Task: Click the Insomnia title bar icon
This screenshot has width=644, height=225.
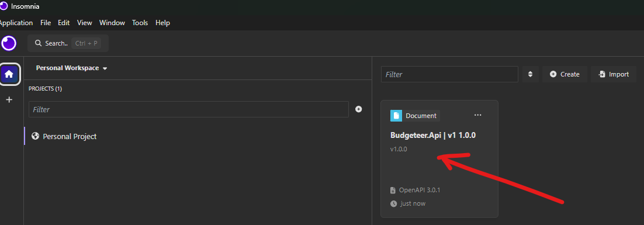Action: (x=4, y=6)
